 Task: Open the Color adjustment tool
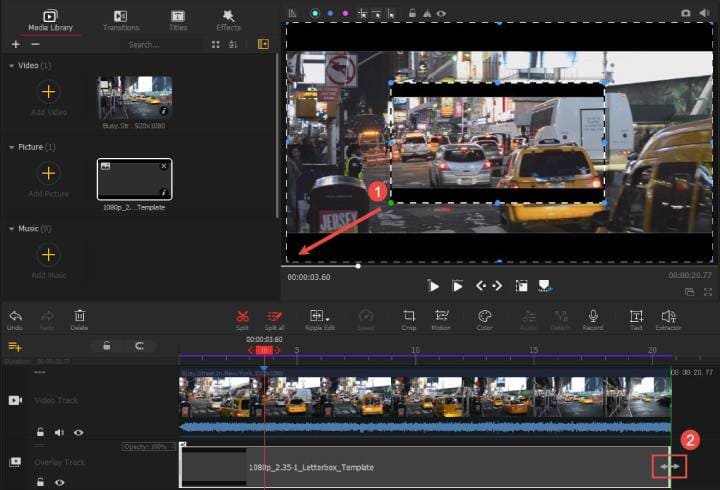click(x=484, y=316)
